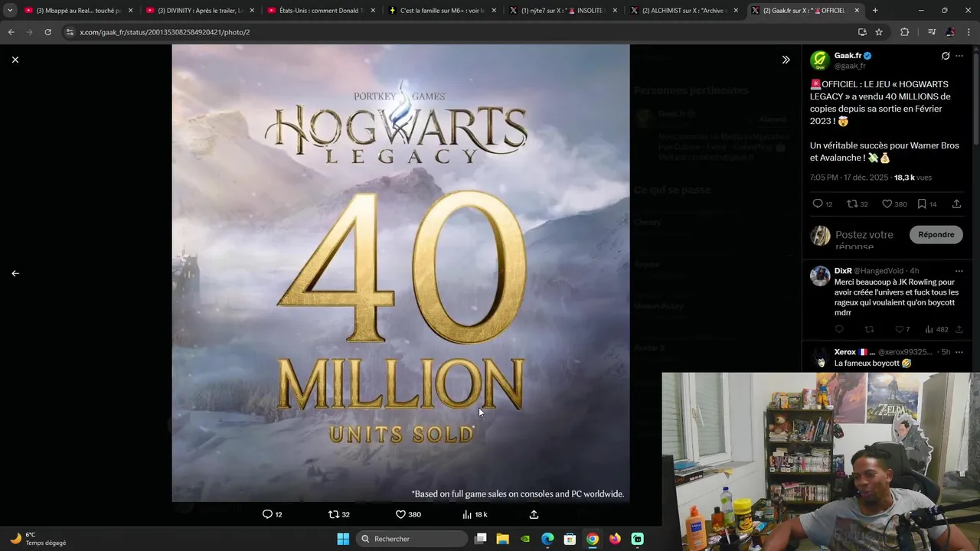Open Microsoft Edge from the taskbar

tap(547, 539)
